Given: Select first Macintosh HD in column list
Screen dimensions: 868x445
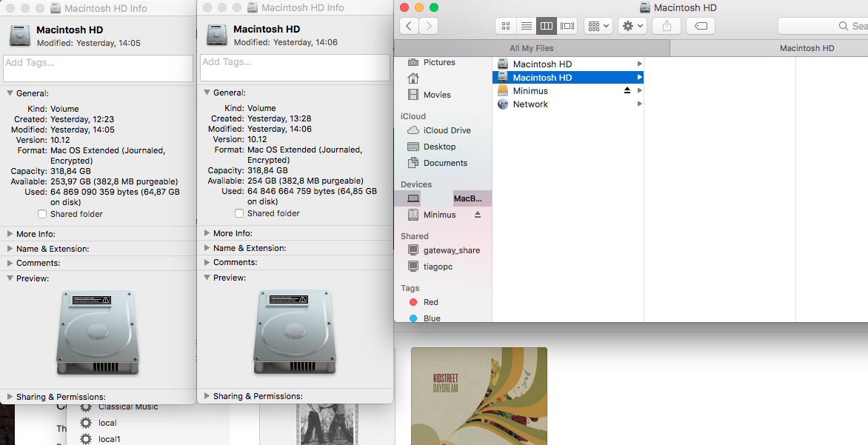Looking at the screenshot, I should (x=567, y=64).
